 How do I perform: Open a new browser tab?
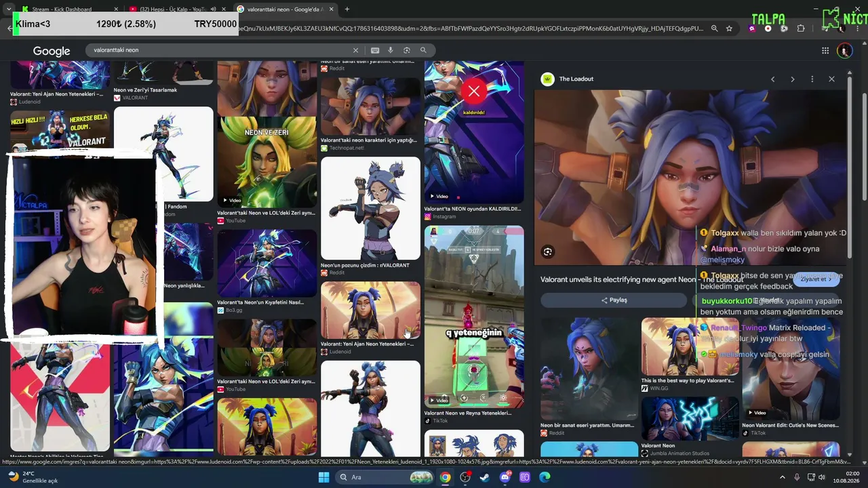coord(347,9)
